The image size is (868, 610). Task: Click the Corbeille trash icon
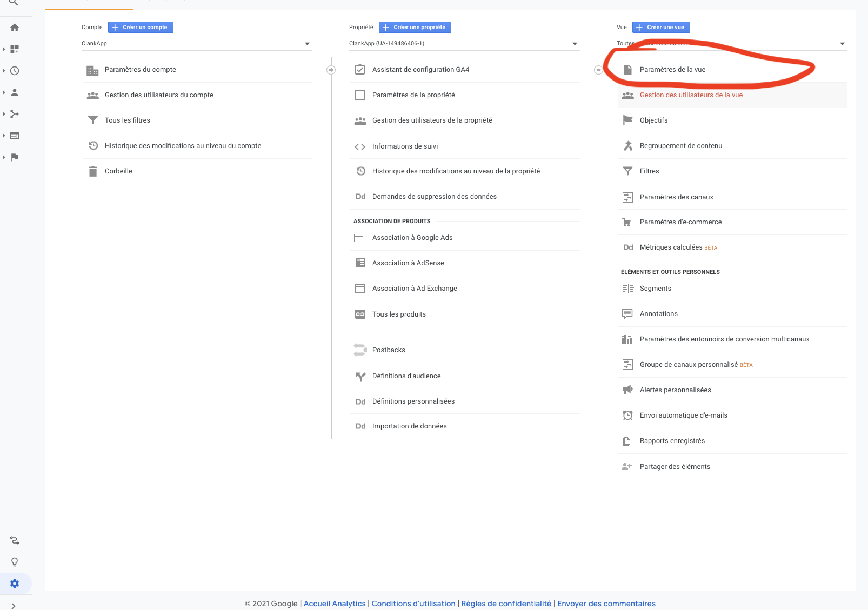click(x=93, y=171)
